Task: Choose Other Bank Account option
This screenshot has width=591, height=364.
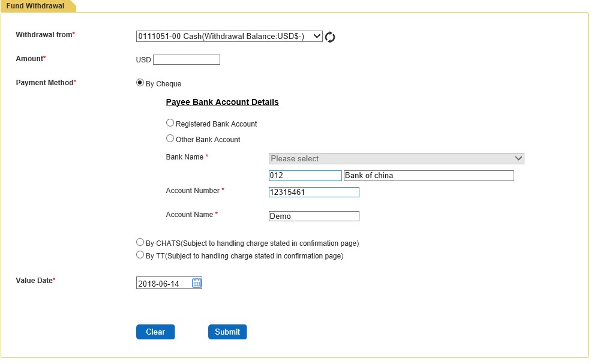Action: pyautogui.click(x=170, y=139)
